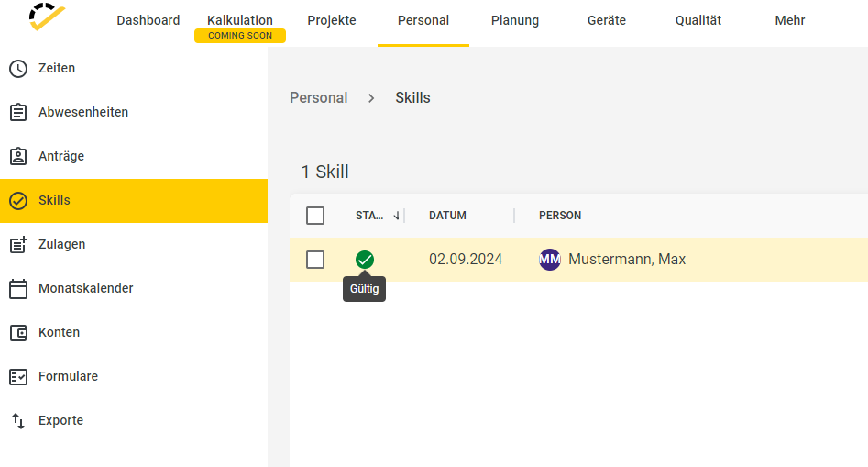The image size is (868, 467).
Task: Tick the select-all checkbox in the table header
Action: (315, 216)
